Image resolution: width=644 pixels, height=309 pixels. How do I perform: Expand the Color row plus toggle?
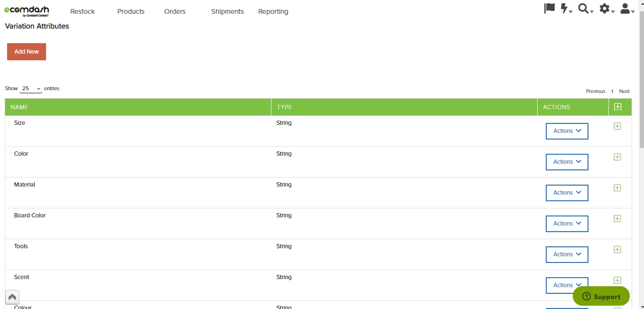pos(617,157)
